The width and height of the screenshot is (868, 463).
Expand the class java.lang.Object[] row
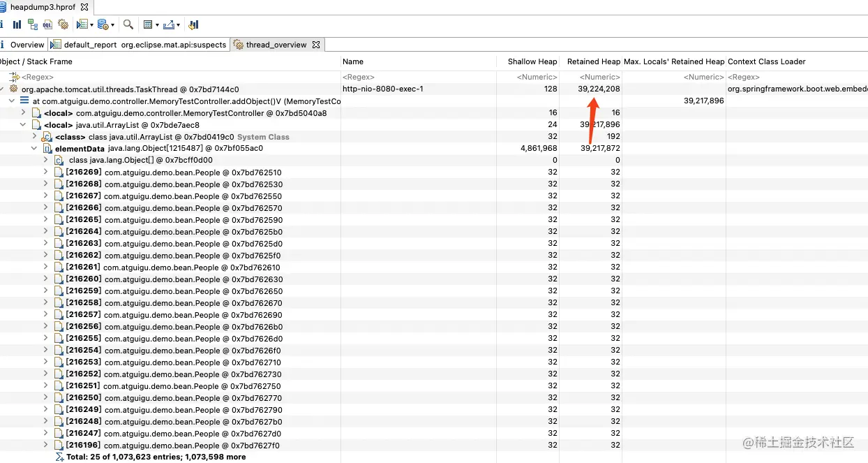coord(46,160)
